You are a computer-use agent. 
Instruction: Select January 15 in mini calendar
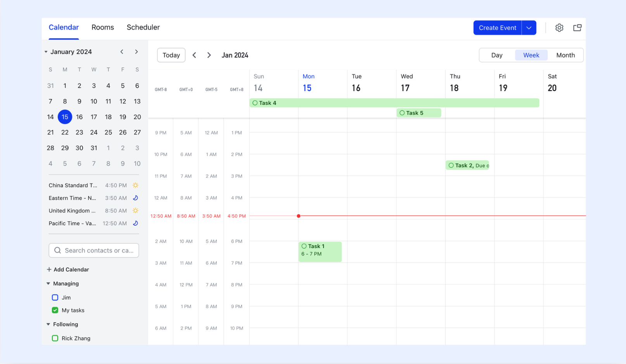click(65, 117)
